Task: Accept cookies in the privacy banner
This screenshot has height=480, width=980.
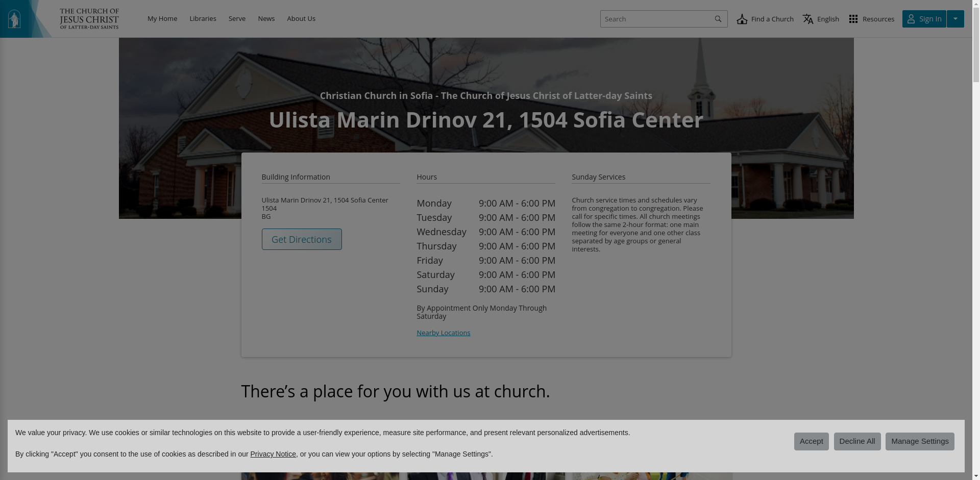Action: 811,442
